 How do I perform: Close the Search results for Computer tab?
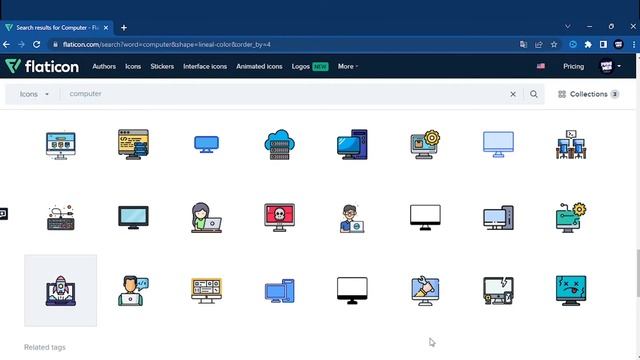[x=106, y=28]
